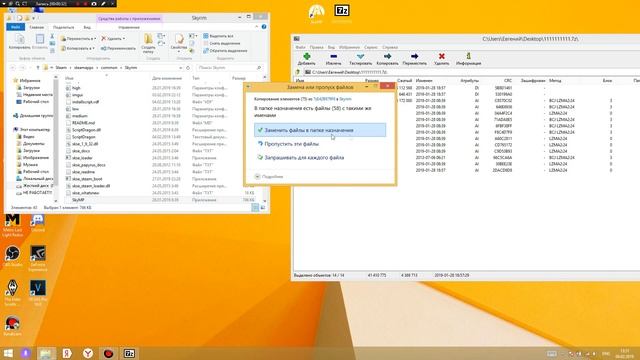Open 7-Zip Edit (Правка) menu
Screen dimensions: 640x360
click(x=316, y=47)
